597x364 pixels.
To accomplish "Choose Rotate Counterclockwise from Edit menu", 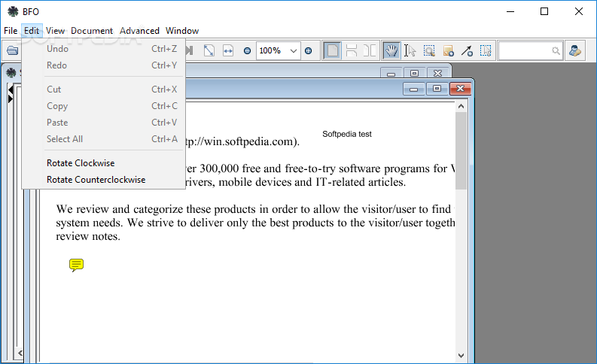I will click(104, 180).
